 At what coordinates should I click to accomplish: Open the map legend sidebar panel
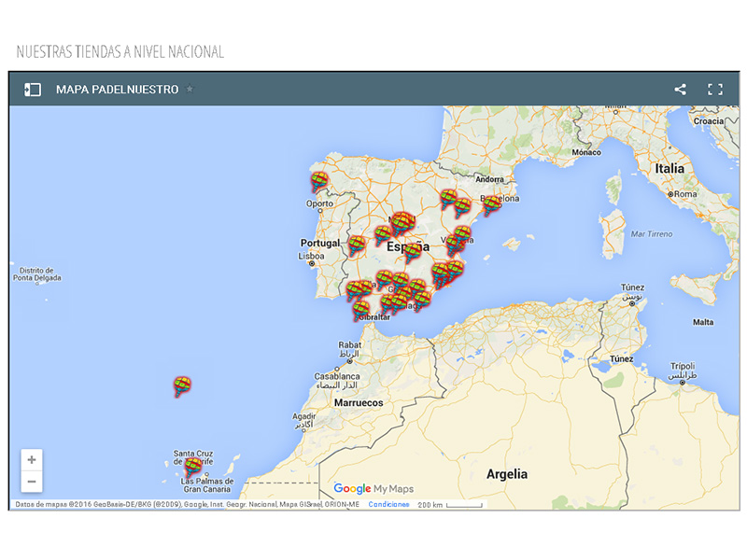click(x=33, y=90)
